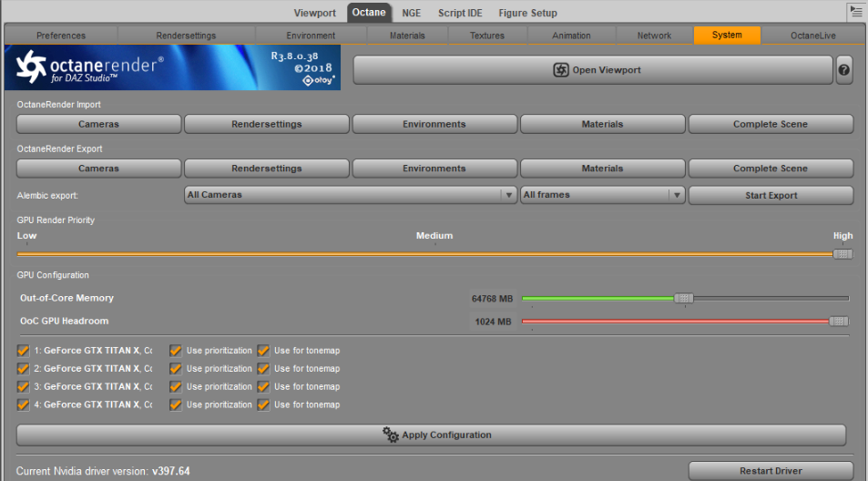Image resolution: width=868 pixels, height=481 pixels.
Task: Open the Figure Setup tab
Action: (527, 13)
